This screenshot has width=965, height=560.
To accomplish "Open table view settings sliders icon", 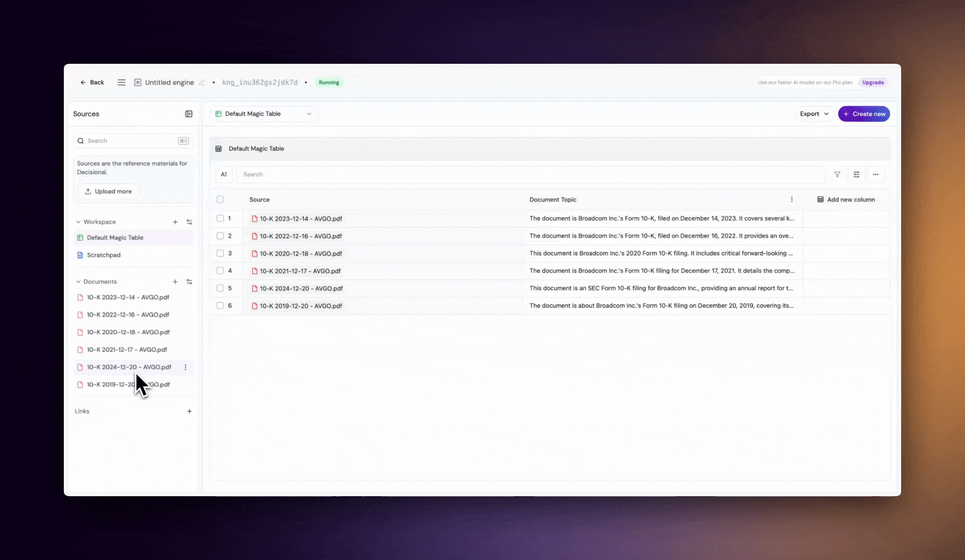I will pyautogui.click(x=857, y=174).
